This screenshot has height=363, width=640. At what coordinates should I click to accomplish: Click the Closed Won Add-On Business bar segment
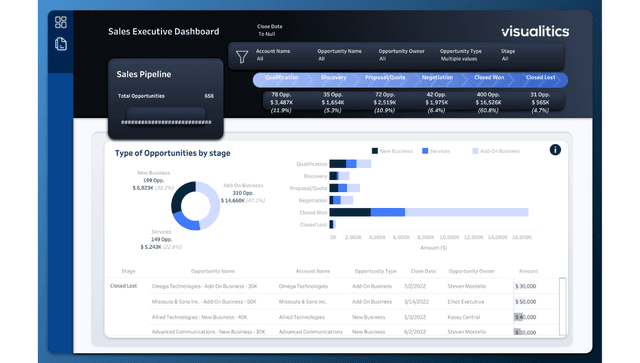(x=467, y=212)
